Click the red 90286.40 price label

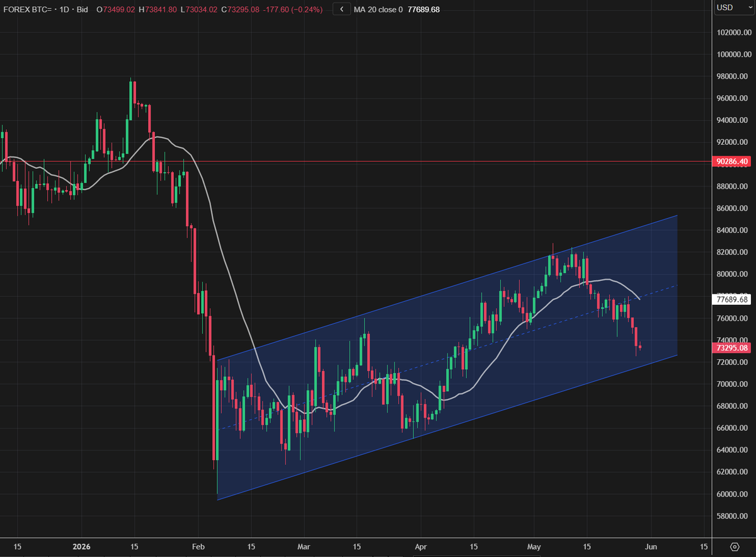pos(732,162)
